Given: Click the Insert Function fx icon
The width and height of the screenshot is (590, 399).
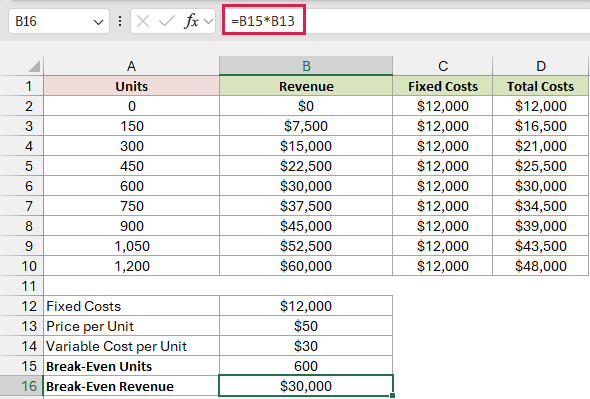Looking at the screenshot, I should [192, 21].
